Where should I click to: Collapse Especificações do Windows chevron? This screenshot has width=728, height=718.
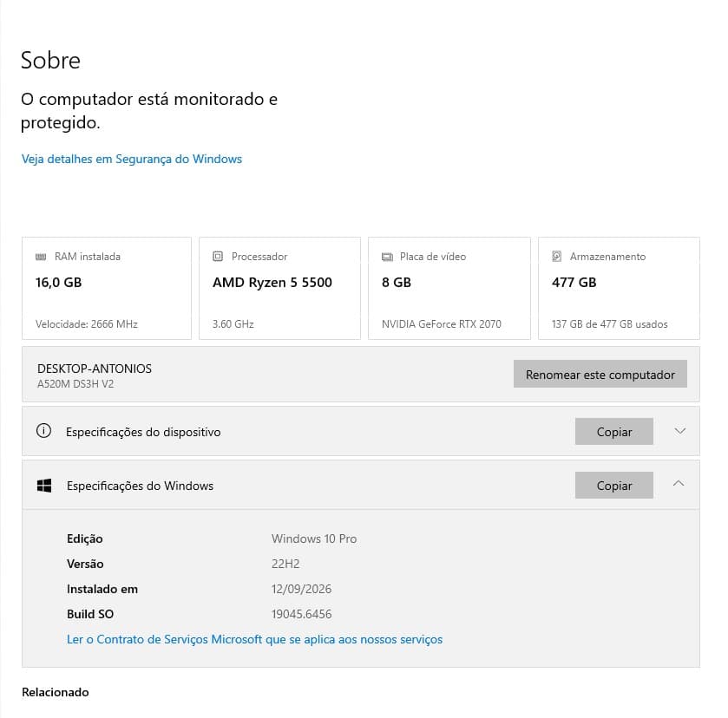(679, 484)
